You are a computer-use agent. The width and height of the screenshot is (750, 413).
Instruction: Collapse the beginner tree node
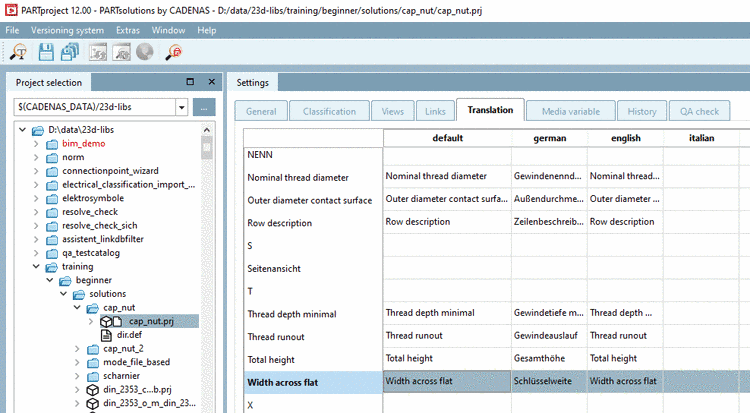click(50, 280)
